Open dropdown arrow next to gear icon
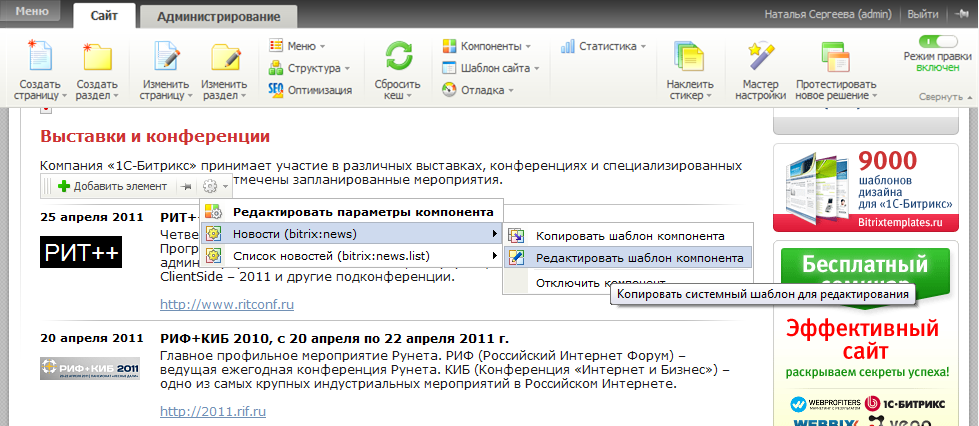Image resolution: width=979 pixels, height=426 pixels. [x=224, y=187]
